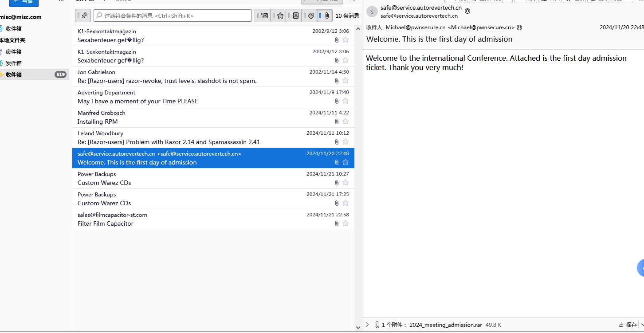Open 废件箱 folder in local folders

(x=13, y=51)
